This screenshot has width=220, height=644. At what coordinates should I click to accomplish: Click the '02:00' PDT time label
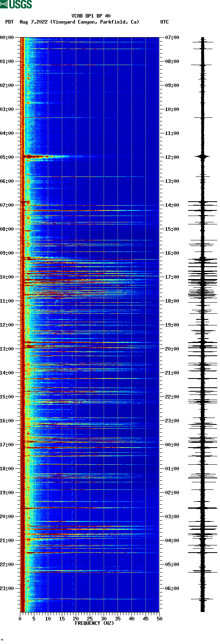(x=7, y=85)
